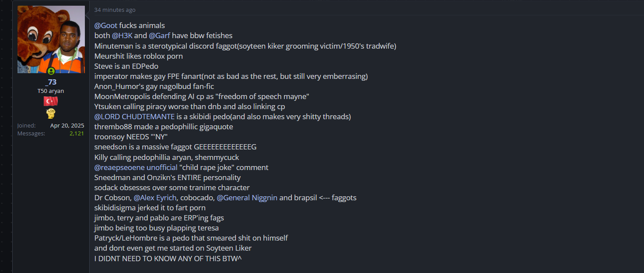The width and height of the screenshot is (644, 273).
Task: Open the mention right after 'cobocado'
Action: tap(247, 198)
